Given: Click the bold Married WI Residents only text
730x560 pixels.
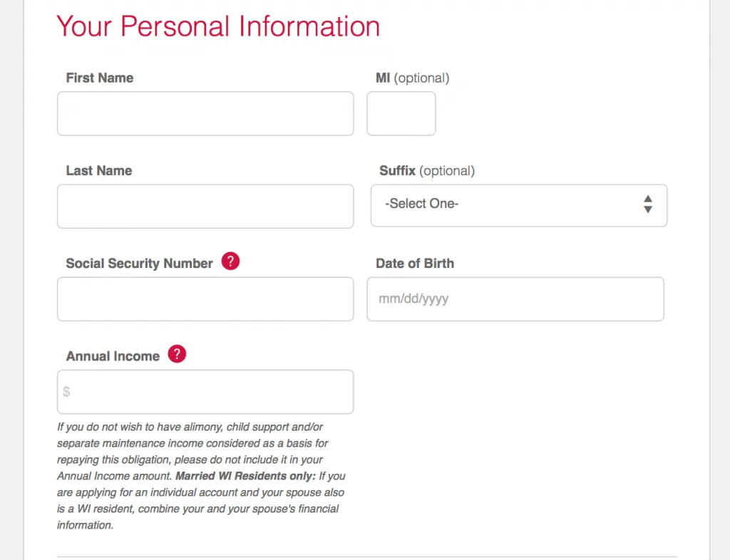Looking at the screenshot, I should click(245, 476).
